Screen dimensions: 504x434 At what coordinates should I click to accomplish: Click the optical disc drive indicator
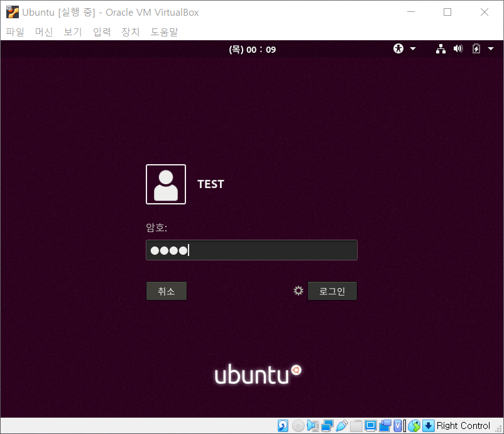click(298, 426)
